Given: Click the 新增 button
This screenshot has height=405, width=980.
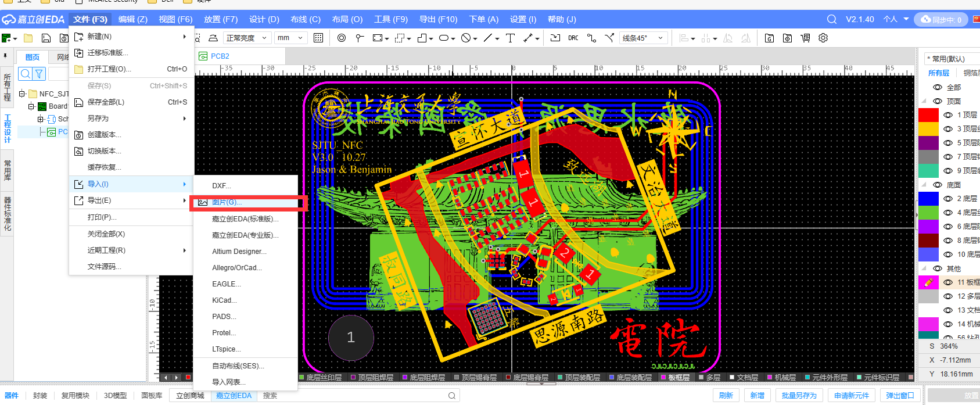Looking at the screenshot, I should pyautogui.click(x=757, y=396).
